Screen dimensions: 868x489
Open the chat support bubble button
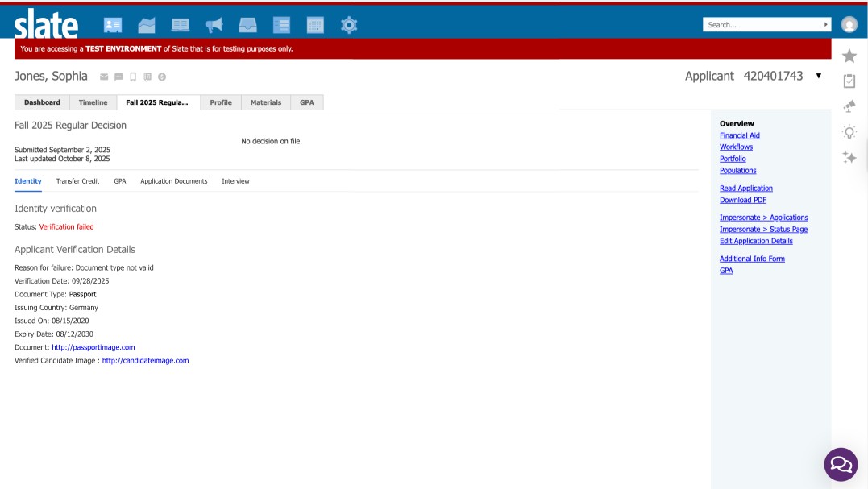click(x=841, y=464)
